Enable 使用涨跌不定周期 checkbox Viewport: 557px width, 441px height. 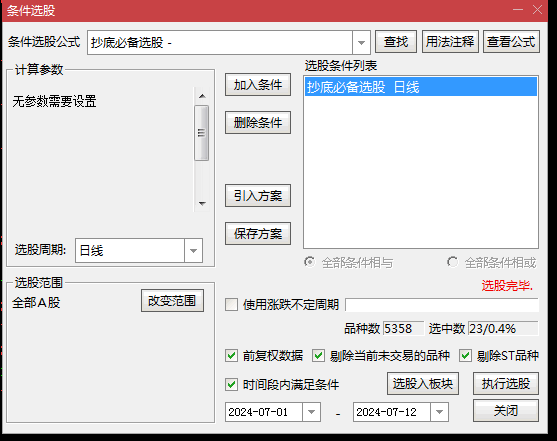pos(231,305)
